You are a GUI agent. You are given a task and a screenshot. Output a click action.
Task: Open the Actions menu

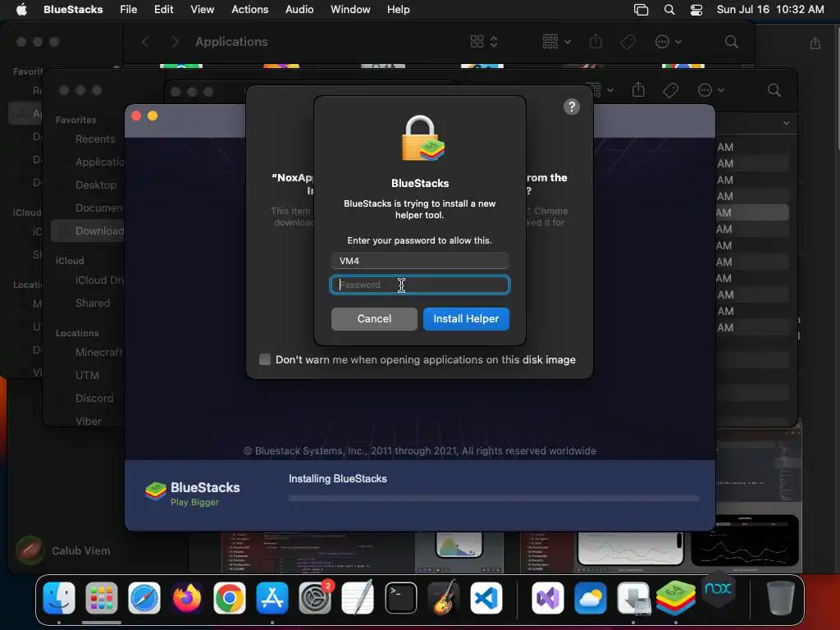pyautogui.click(x=249, y=9)
